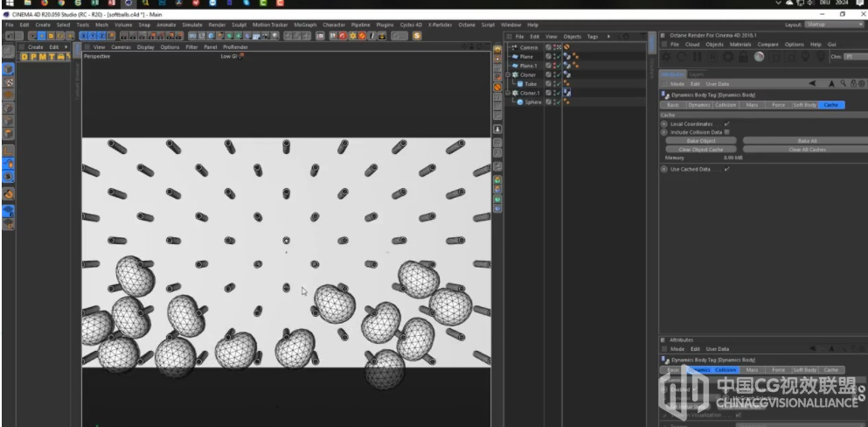Toggle Camera visibility dots in Object Manager

pyautogui.click(x=553, y=47)
